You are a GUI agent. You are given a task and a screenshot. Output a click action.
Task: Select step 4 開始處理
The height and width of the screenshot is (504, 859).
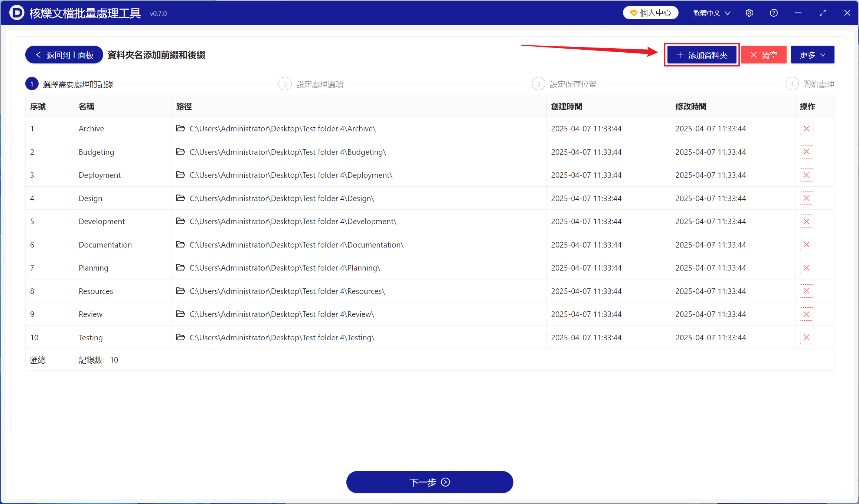point(810,84)
